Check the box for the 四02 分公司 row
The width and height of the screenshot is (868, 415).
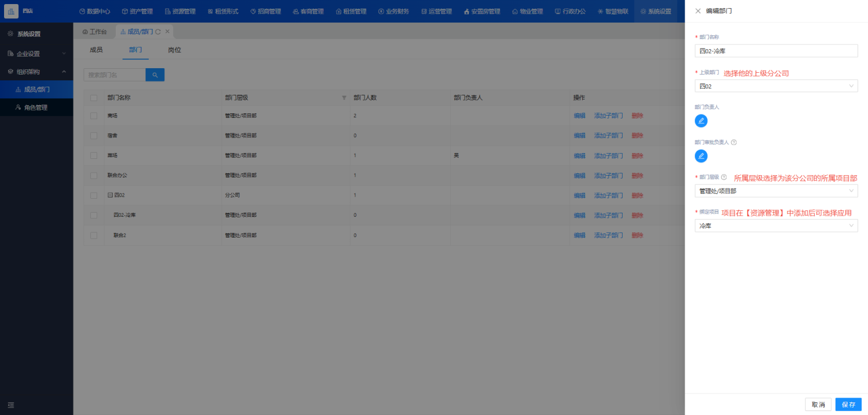point(94,195)
